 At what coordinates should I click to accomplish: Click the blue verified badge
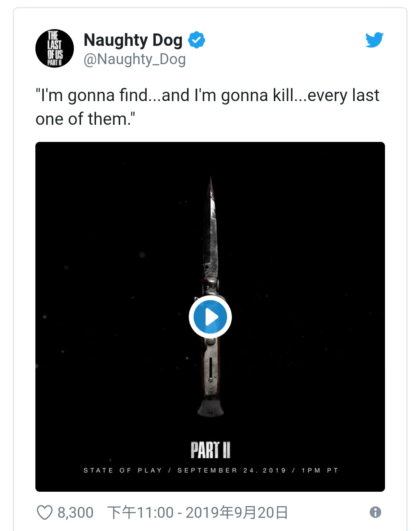197,40
